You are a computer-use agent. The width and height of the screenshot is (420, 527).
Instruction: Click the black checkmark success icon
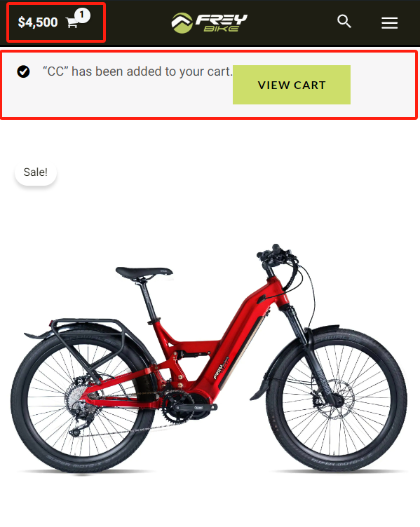click(23, 71)
